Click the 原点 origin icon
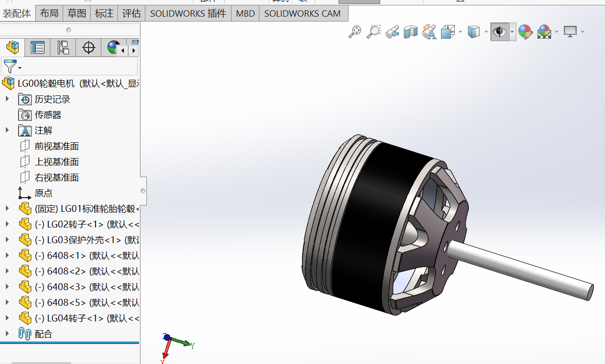 pyautogui.click(x=24, y=193)
